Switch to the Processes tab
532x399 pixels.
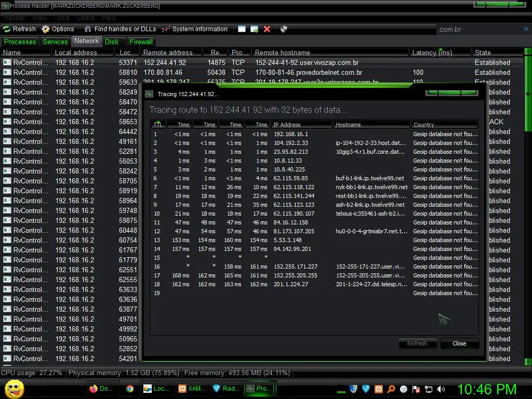(x=20, y=42)
